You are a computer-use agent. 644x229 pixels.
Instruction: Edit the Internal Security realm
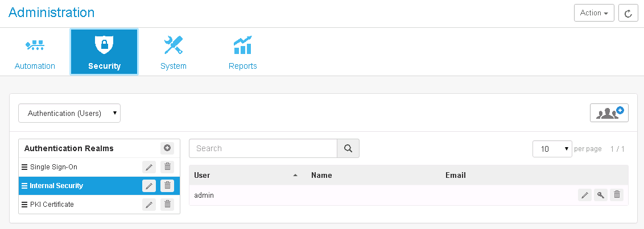pyautogui.click(x=149, y=185)
